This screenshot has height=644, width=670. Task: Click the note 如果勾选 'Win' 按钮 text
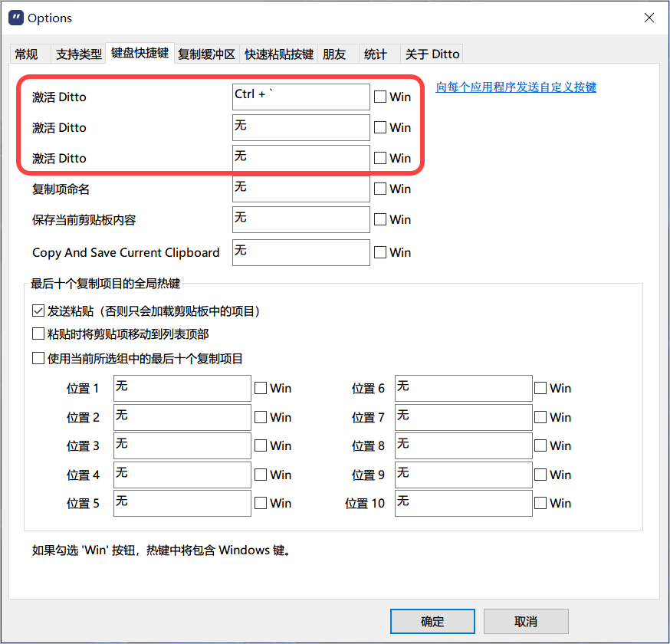161,550
